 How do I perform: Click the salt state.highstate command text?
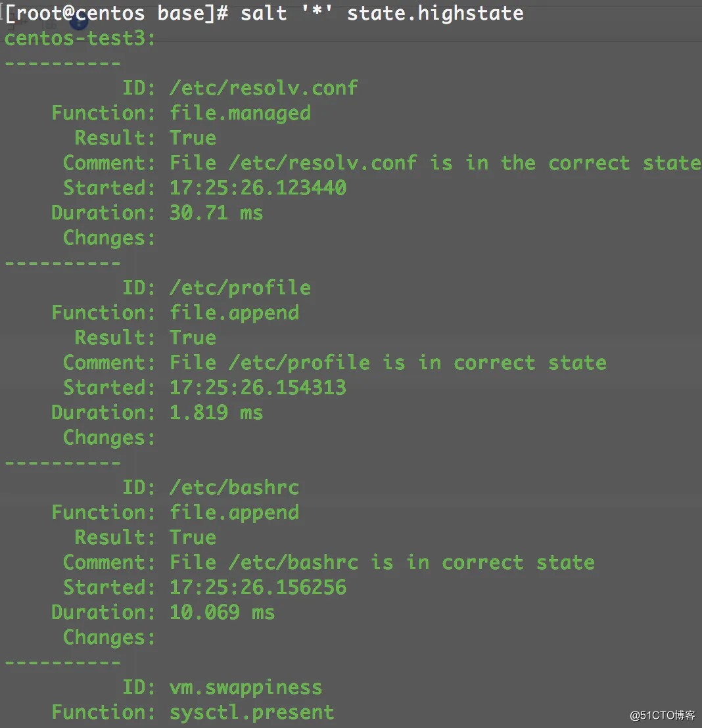point(382,13)
